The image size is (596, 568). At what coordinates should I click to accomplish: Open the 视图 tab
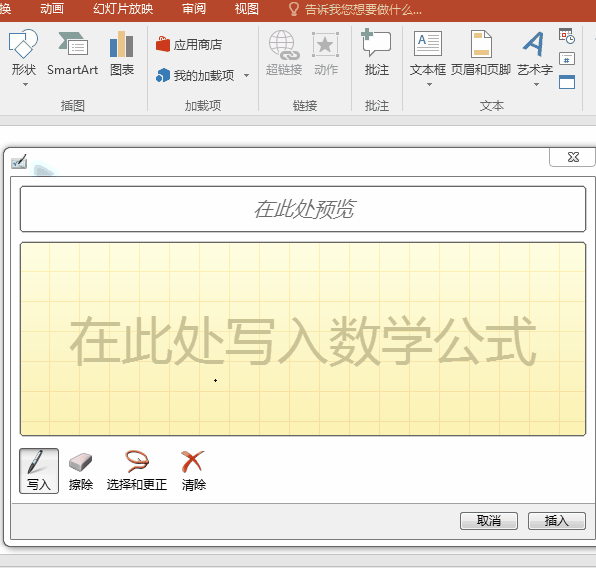246,9
